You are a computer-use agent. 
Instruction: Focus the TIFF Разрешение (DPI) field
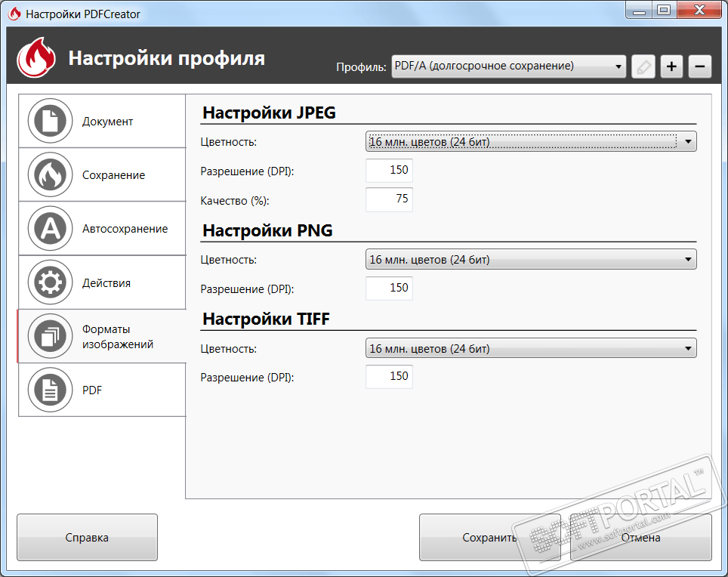(x=389, y=376)
